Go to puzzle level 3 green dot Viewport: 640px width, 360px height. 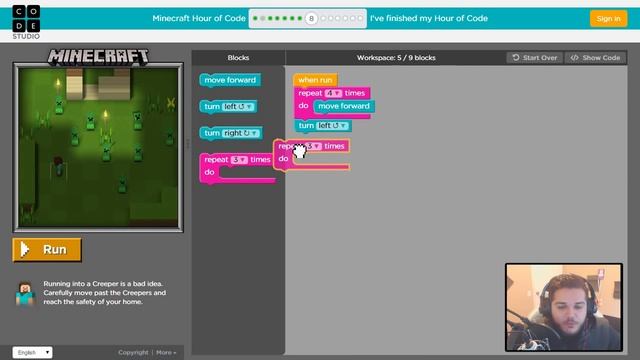click(x=270, y=18)
